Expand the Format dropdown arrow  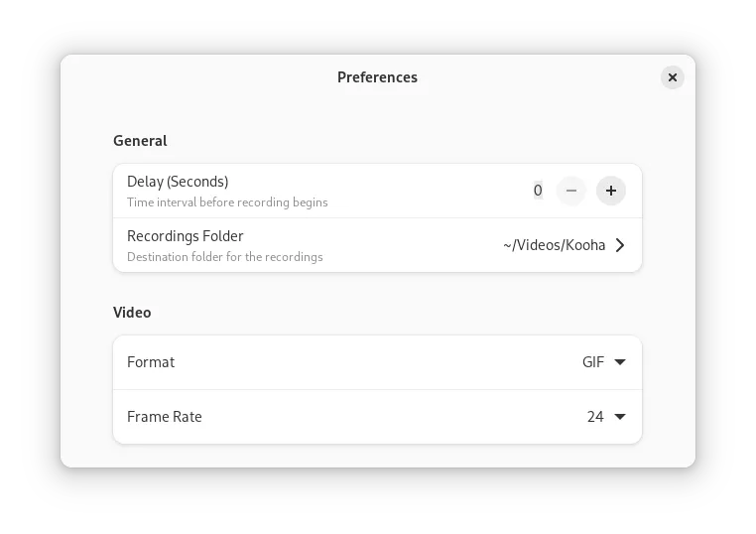pos(620,361)
